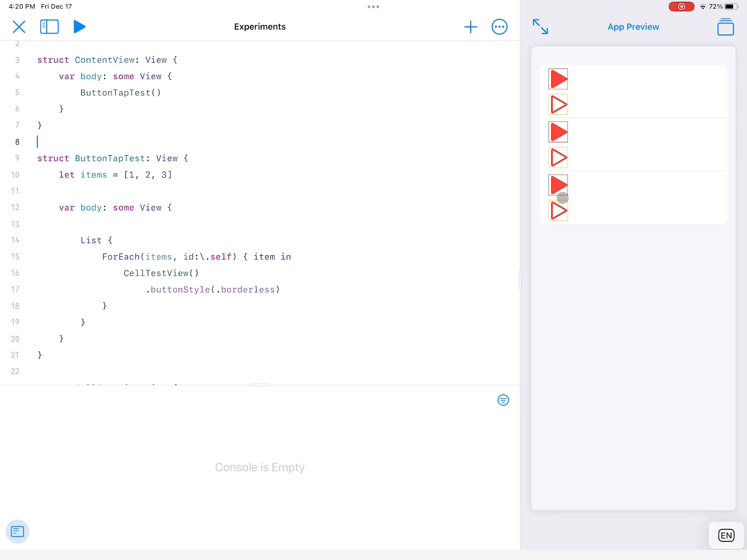Expand App Preview to full screen
747x560 pixels.
540,27
